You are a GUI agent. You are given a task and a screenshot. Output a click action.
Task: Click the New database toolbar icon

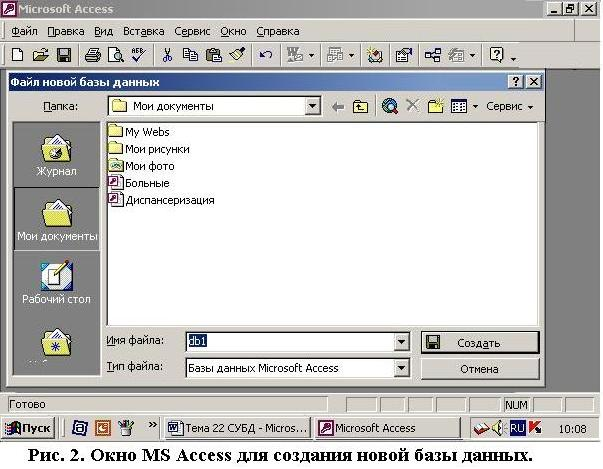(17, 55)
